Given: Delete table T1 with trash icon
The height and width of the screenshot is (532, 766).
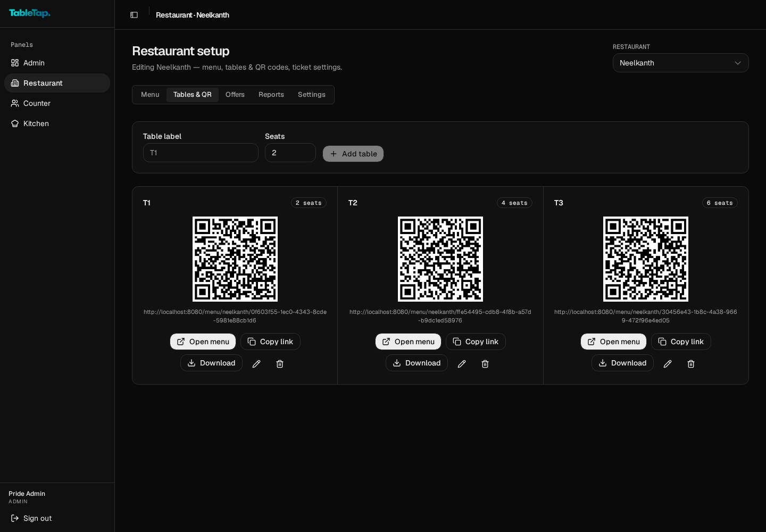Looking at the screenshot, I should click(x=280, y=363).
